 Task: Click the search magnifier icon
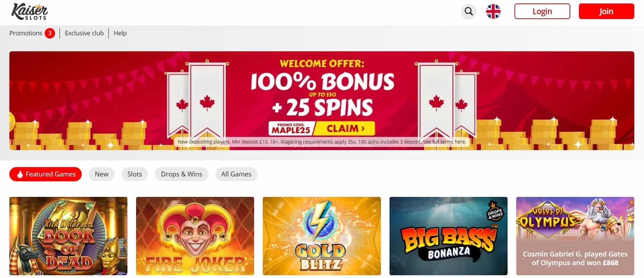[x=468, y=11]
